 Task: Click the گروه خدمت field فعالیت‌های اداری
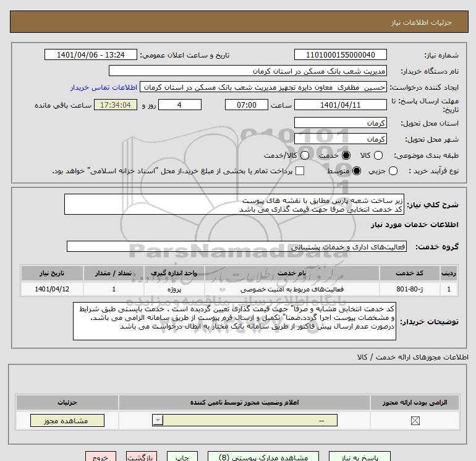237,246
